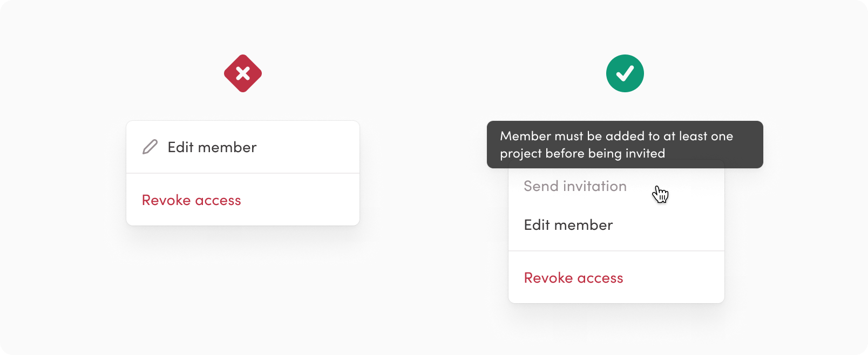Click the green circle checkmark icon
The width and height of the screenshot is (868, 355).
click(x=625, y=73)
